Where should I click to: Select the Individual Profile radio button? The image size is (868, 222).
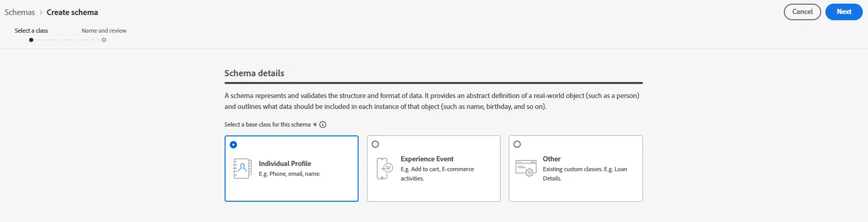[233, 145]
